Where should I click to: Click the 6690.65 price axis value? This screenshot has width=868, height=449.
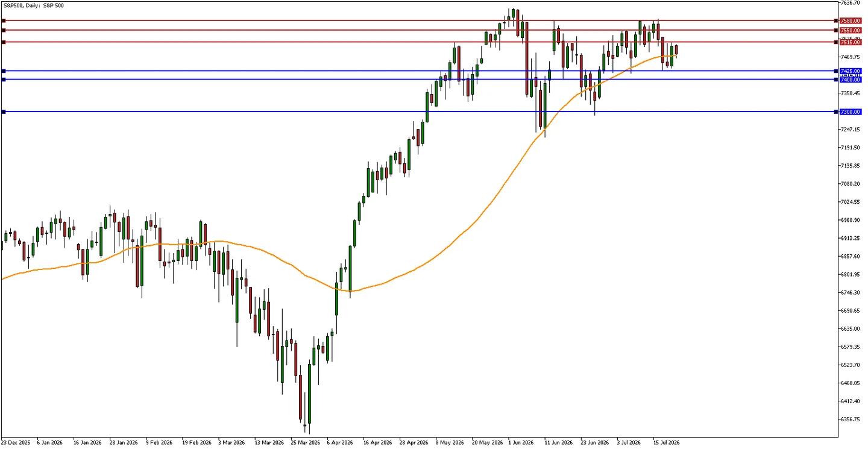pyautogui.click(x=850, y=310)
